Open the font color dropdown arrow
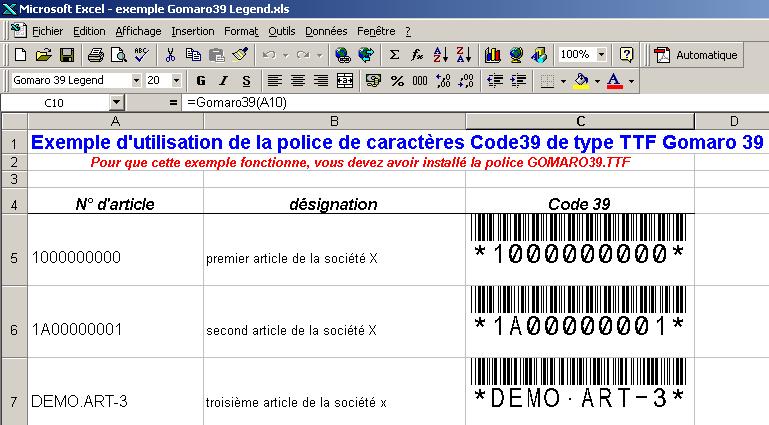This screenshot has height=425, width=769. [x=632, y=81]
